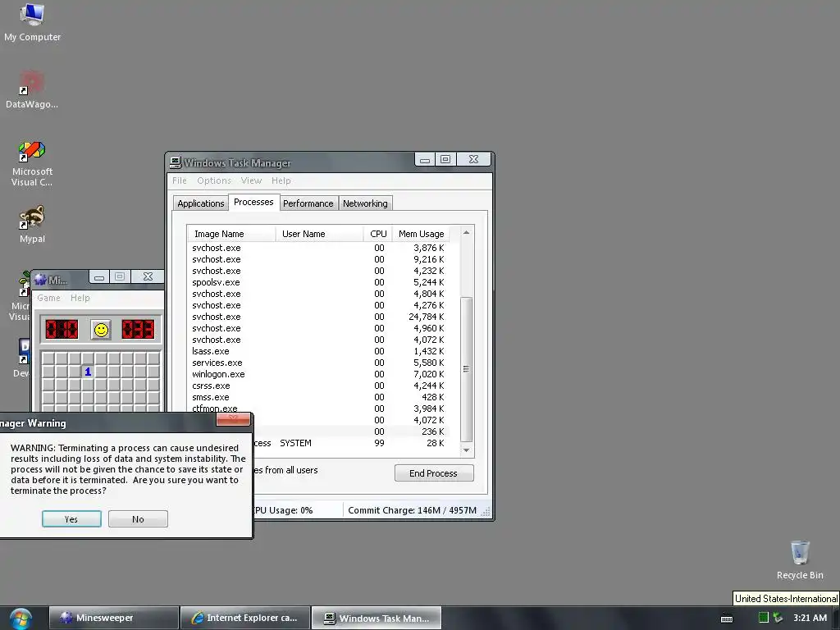Sort processes by Image Name column
Screen dimensions: 840x630
tap(231, 234)
